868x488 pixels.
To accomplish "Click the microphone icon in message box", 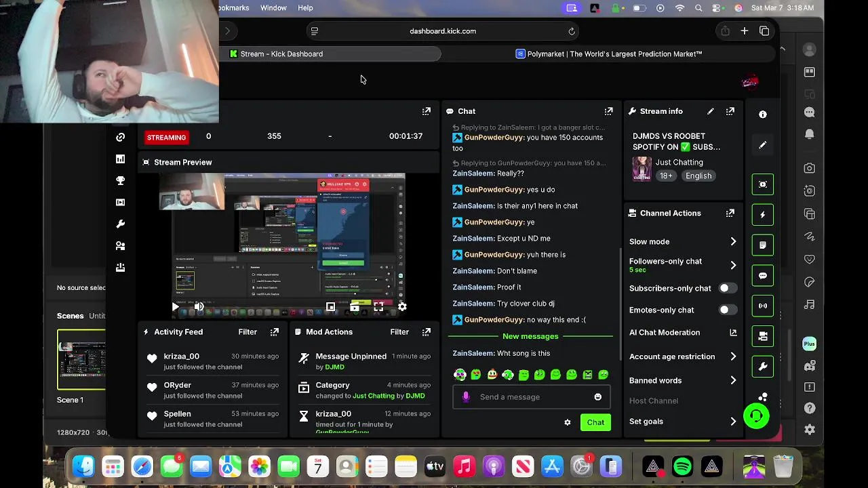I will coord(466,397).
